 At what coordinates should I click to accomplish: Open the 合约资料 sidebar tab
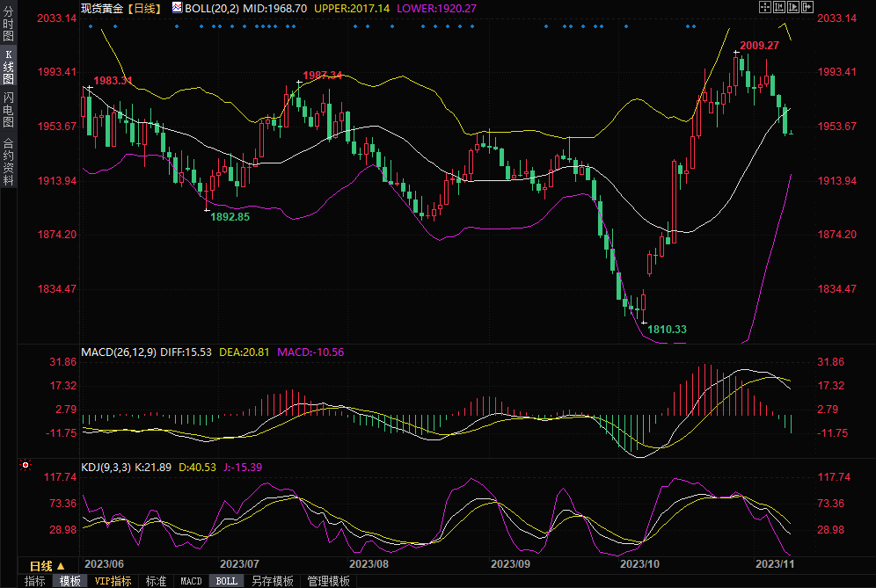[x=8, y=161]
